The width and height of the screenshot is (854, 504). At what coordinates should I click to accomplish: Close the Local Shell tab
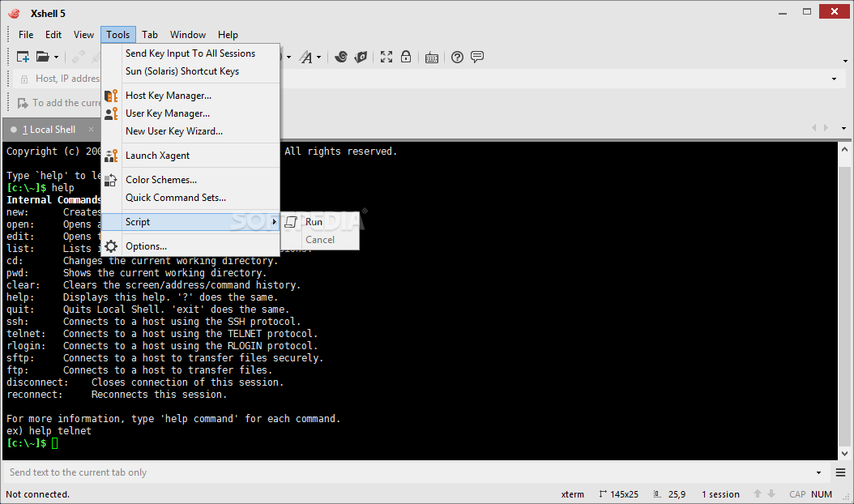point(91,129)
